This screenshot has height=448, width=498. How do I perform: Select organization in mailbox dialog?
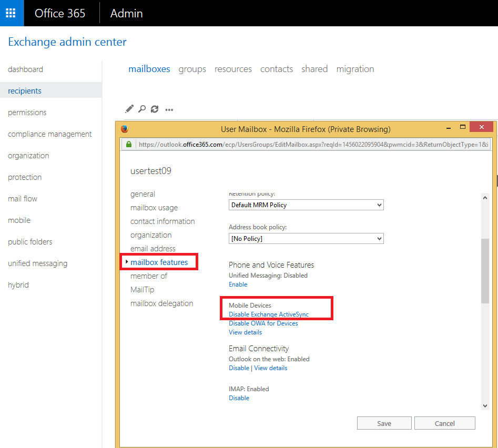151,235
